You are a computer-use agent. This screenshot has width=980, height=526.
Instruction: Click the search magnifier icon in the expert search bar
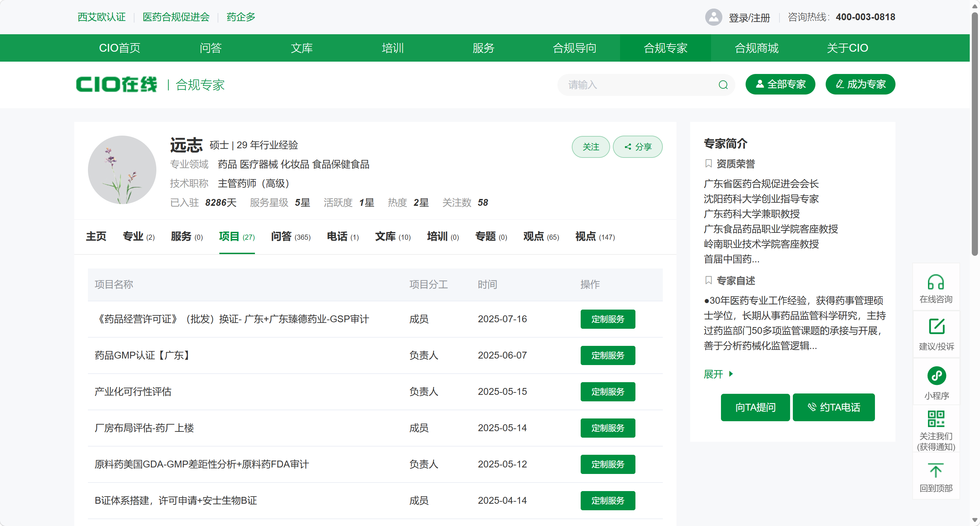pyautogui.click(x=723, y=85)
